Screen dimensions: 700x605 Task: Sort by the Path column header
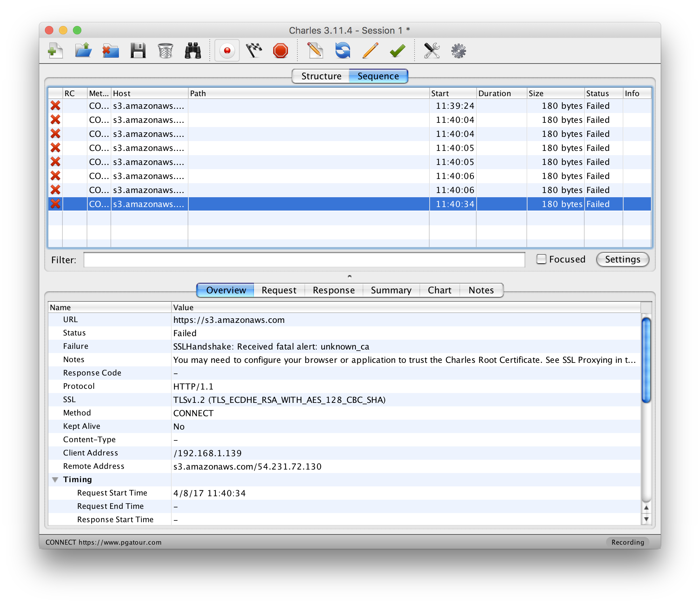pyautogui.click(x=309, y=93)
